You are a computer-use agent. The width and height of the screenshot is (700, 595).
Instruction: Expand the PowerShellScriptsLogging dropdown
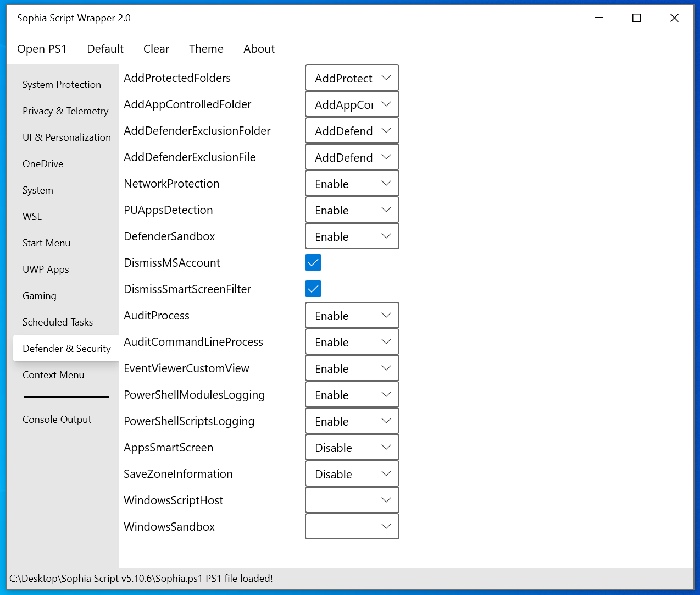click(352, 421)
